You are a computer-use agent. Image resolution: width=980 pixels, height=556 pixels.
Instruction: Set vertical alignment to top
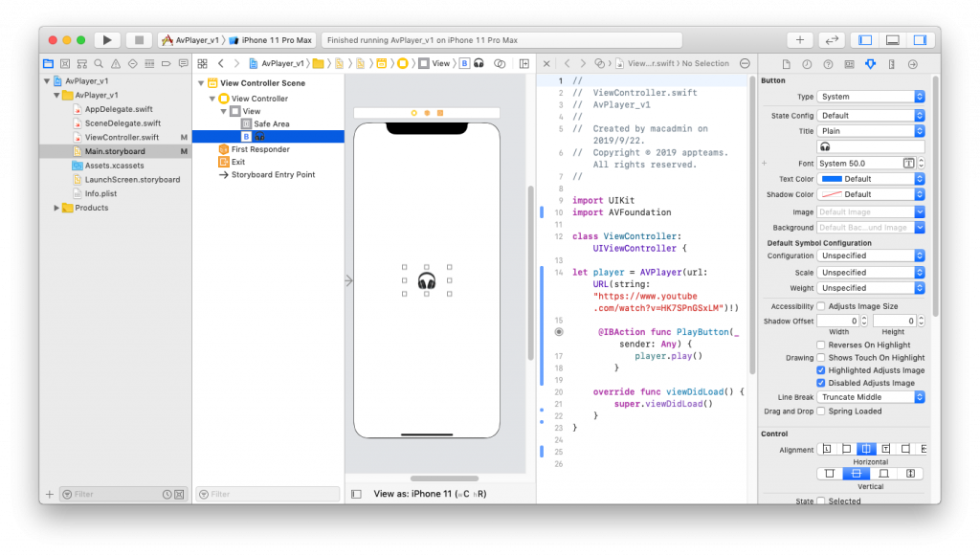coord(830,474)
